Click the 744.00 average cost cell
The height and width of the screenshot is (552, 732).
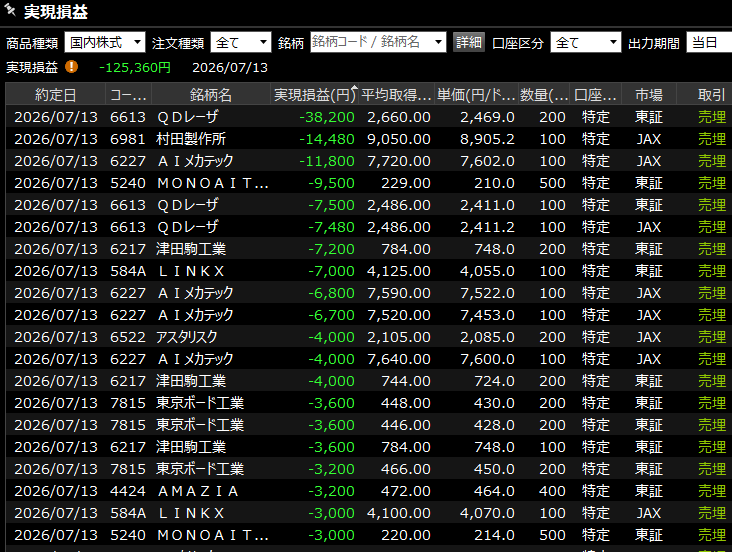[x=406, y=381]
